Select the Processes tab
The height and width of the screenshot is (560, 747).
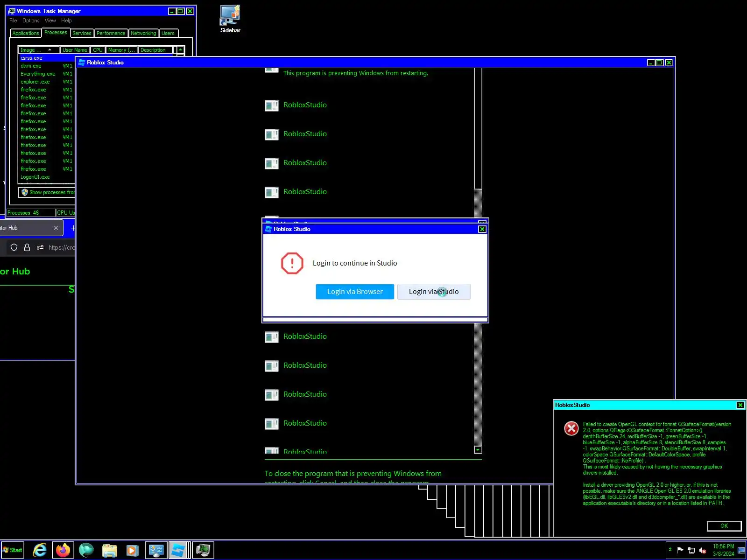56,33
